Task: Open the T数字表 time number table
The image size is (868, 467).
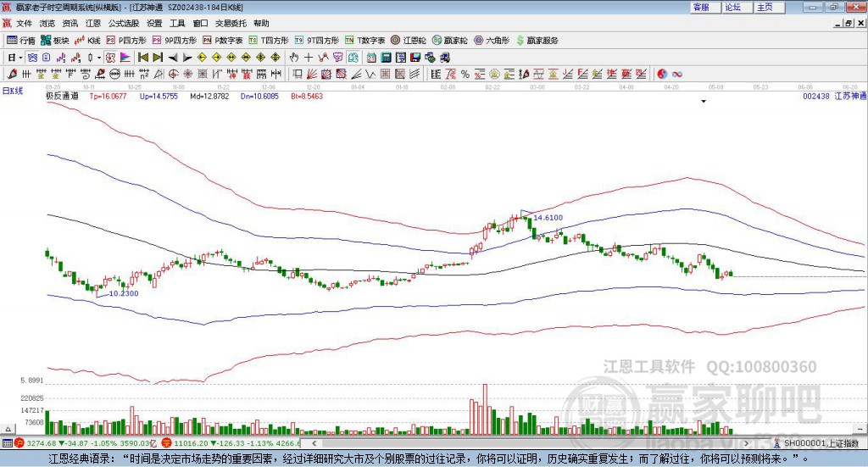Action: tap(364, 41)
